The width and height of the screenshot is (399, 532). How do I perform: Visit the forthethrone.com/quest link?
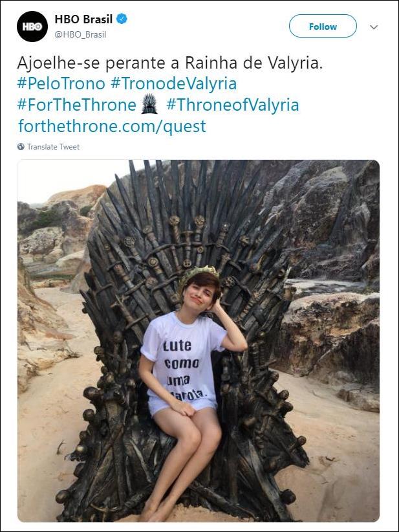112,126
